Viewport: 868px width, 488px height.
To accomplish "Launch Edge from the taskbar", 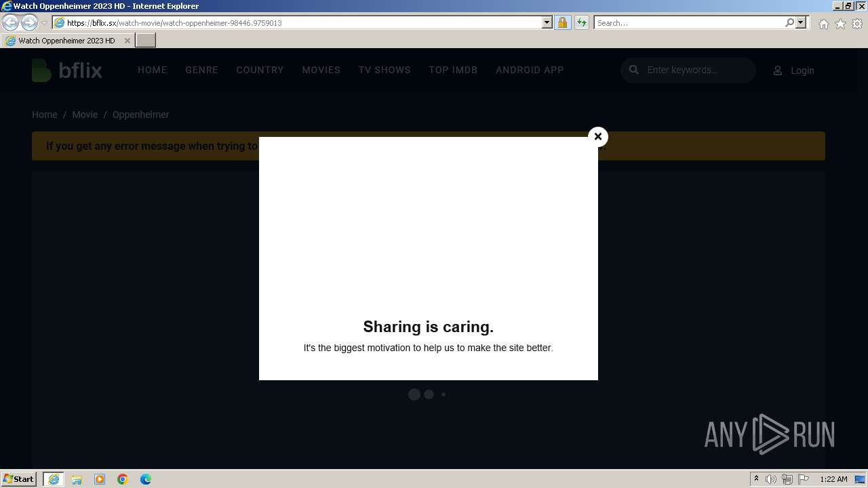I will [146, 479].
